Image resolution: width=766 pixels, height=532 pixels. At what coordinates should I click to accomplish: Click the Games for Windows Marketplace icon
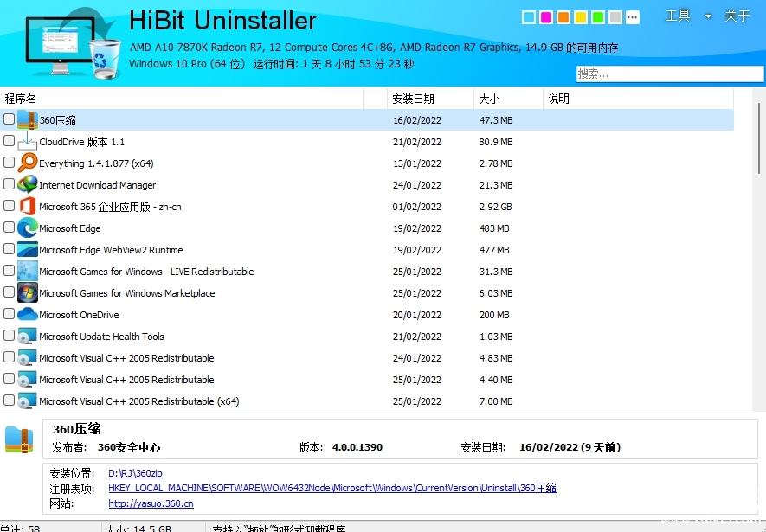[x=28, y=293]
